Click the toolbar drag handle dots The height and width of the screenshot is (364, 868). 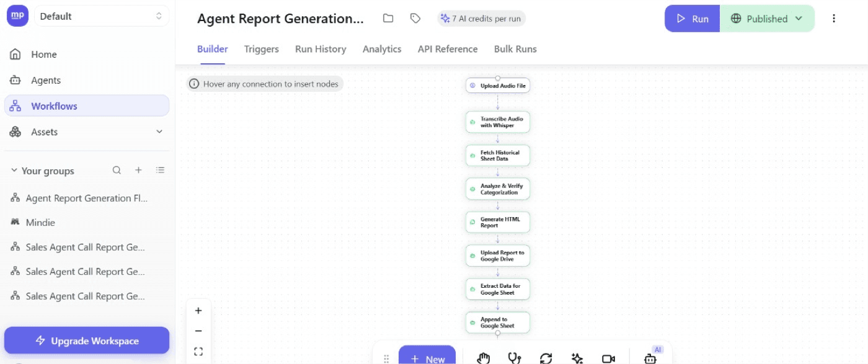point(386,358)
